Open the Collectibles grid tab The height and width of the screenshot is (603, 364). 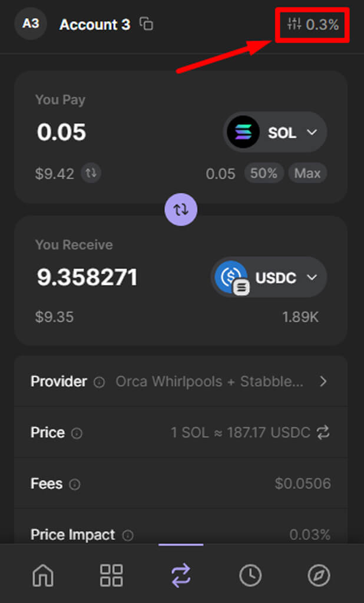(111, 575)
